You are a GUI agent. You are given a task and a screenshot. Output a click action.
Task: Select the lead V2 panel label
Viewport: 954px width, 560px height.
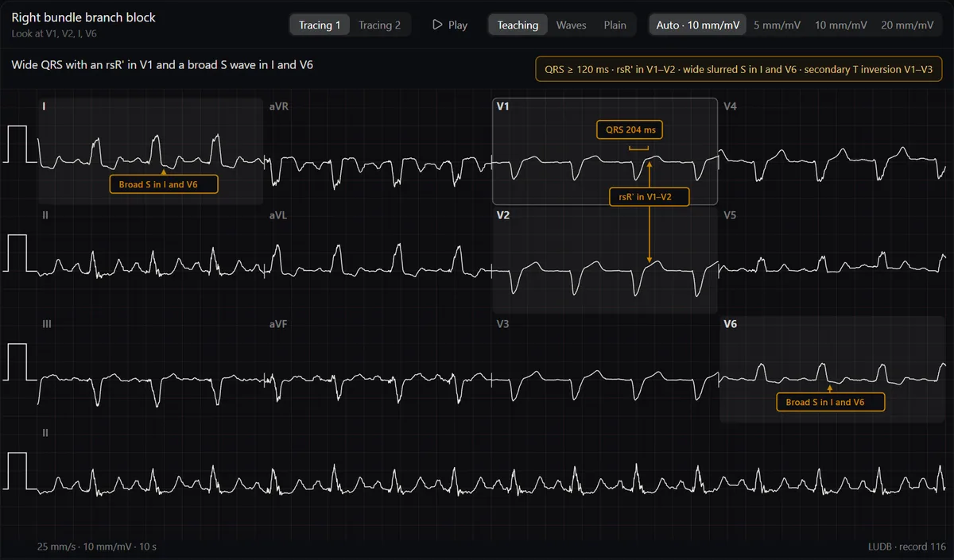pyautogui.click(x=502, y=215)
